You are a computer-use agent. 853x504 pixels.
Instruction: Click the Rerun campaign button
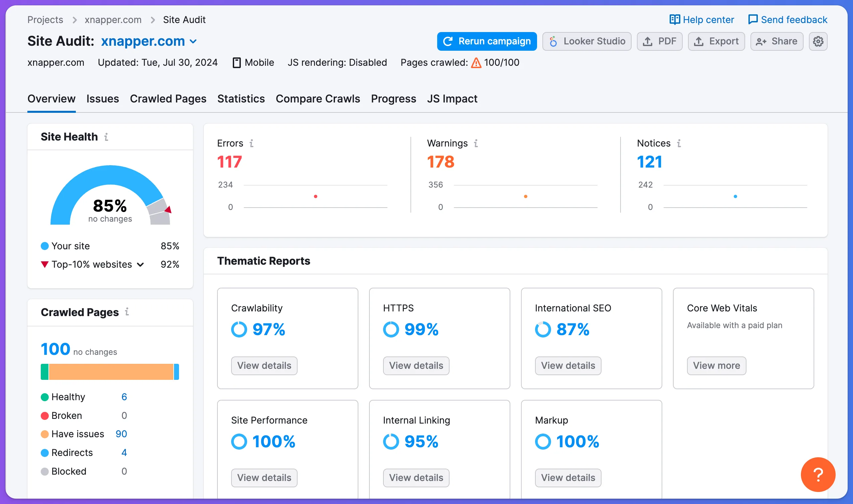coord(487,41)
